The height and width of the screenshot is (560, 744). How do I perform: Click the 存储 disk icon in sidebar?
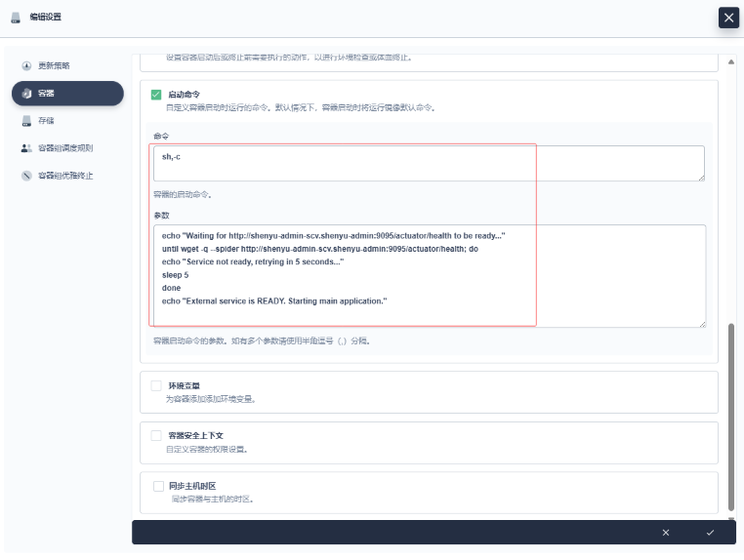tap(27, 121)
